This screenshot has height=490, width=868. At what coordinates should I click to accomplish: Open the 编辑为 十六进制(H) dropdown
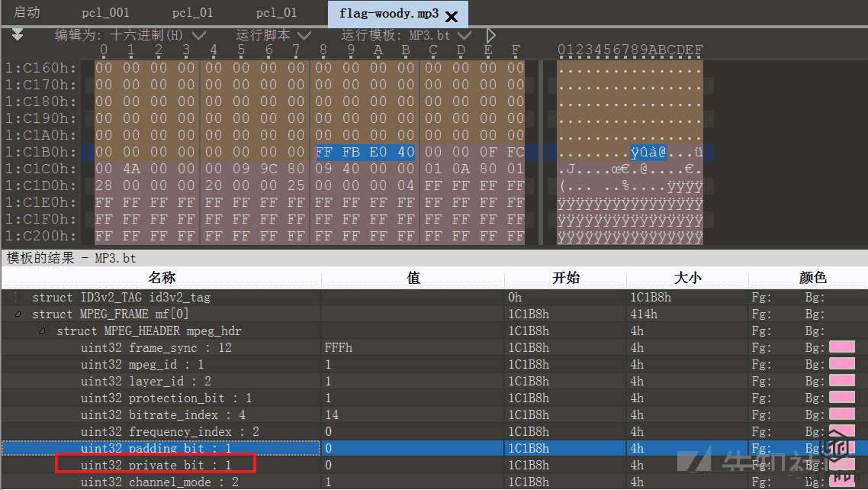pyautogui.click(x=198, y=35)
